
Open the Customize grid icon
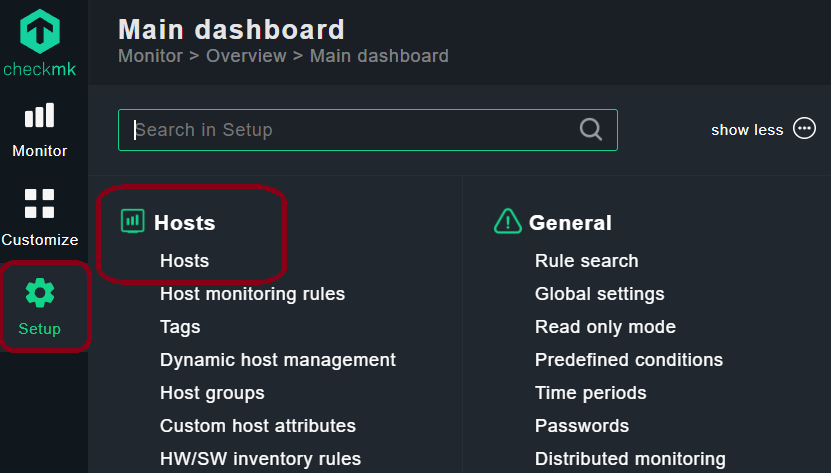(39, 203)
